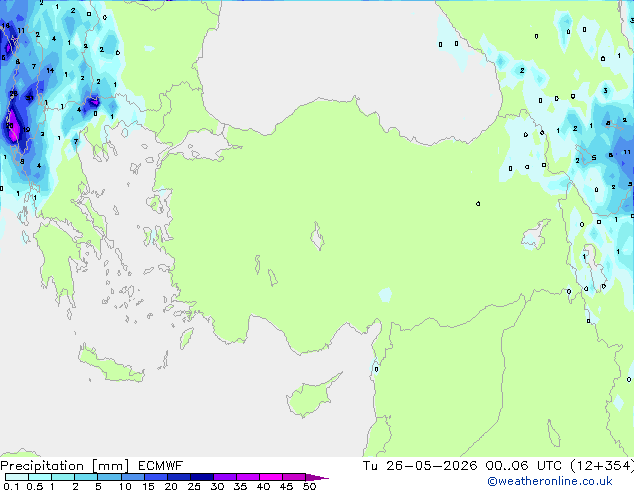Click the legend scale label '25'
The width and height of the screenshot is (634, 490).
(194, 486)
